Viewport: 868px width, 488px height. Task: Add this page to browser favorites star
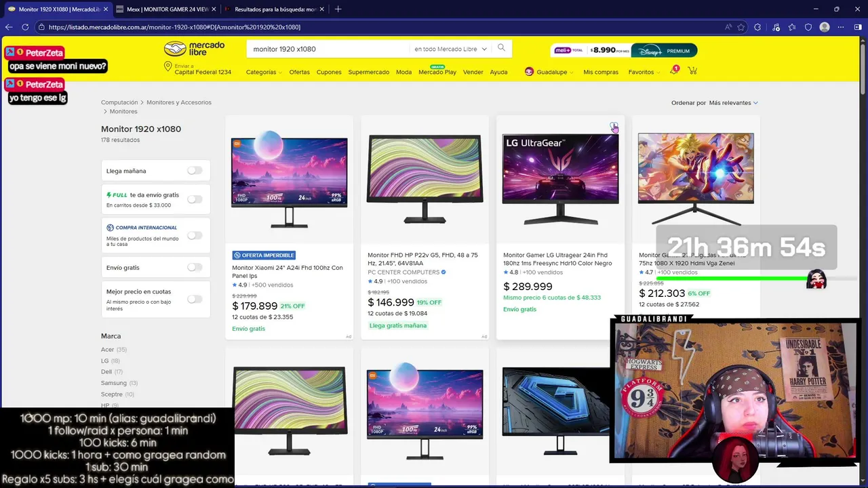[741, 27]
